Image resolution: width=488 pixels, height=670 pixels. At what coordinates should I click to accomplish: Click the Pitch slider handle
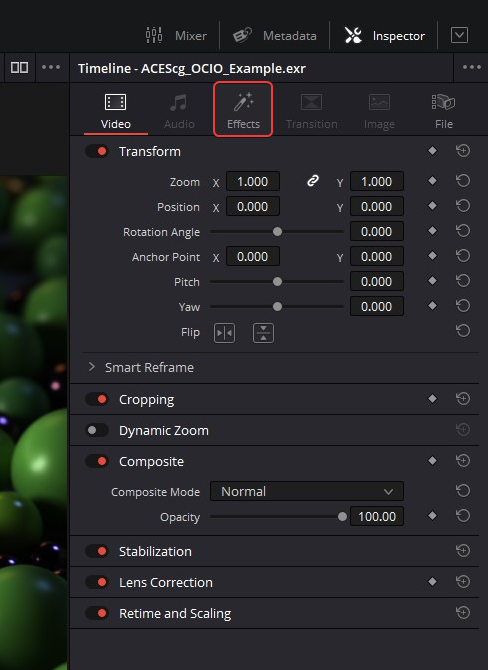(x=277, y=282)
